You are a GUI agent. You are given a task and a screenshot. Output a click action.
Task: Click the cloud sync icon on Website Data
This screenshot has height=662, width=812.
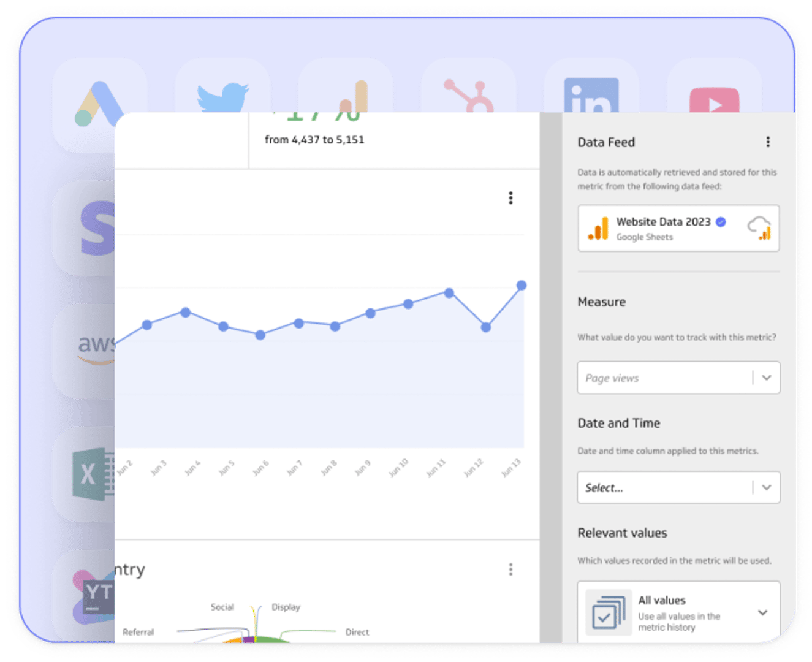(x=759, y=228)
